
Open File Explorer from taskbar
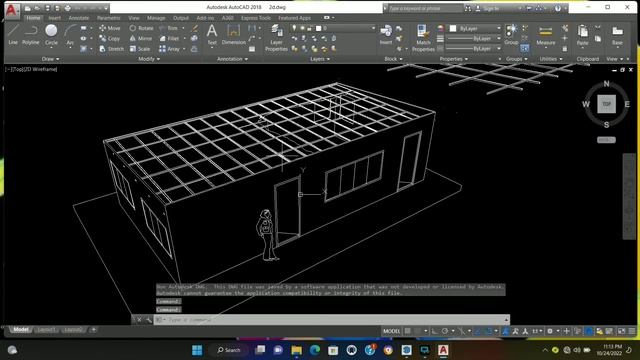click(x=296, y=350)
